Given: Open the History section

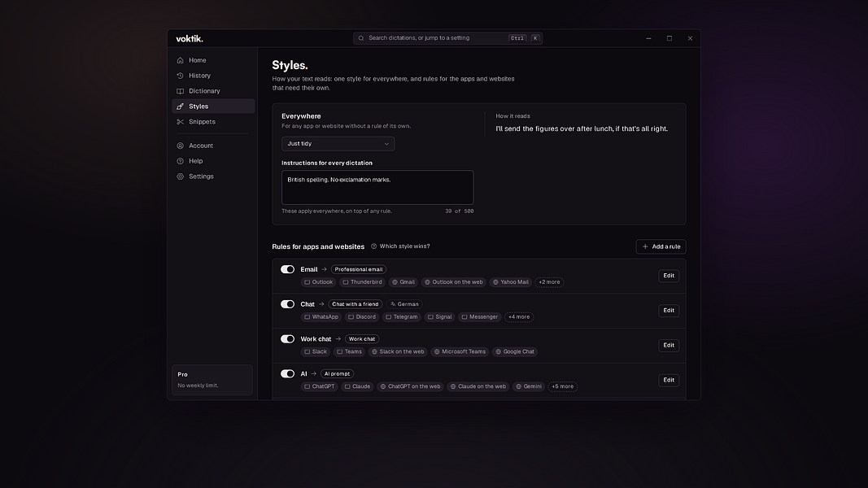Looking at the screenshot, I should click(213, 76).
